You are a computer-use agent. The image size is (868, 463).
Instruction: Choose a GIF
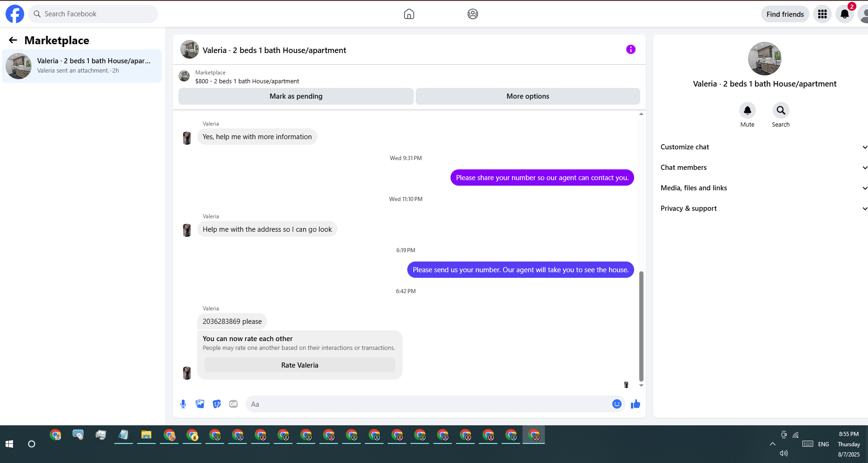pos(233,404)
